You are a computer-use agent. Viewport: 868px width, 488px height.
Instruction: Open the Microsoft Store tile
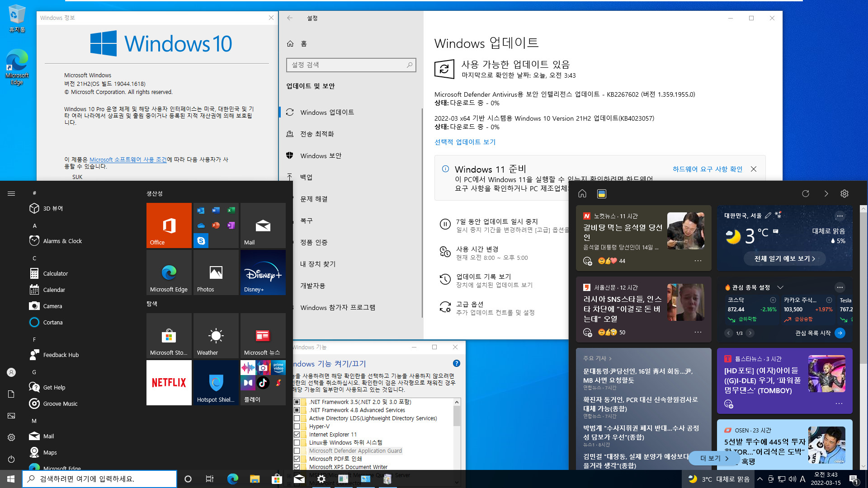tap(169, 335)
